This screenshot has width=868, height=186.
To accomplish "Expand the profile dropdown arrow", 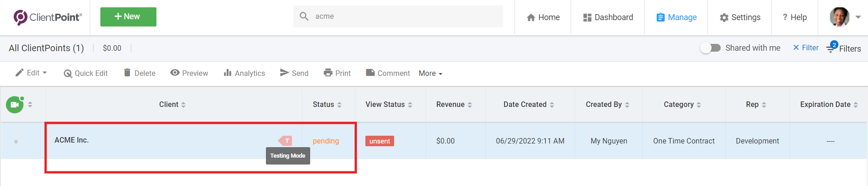I will [x=858, y=17].
